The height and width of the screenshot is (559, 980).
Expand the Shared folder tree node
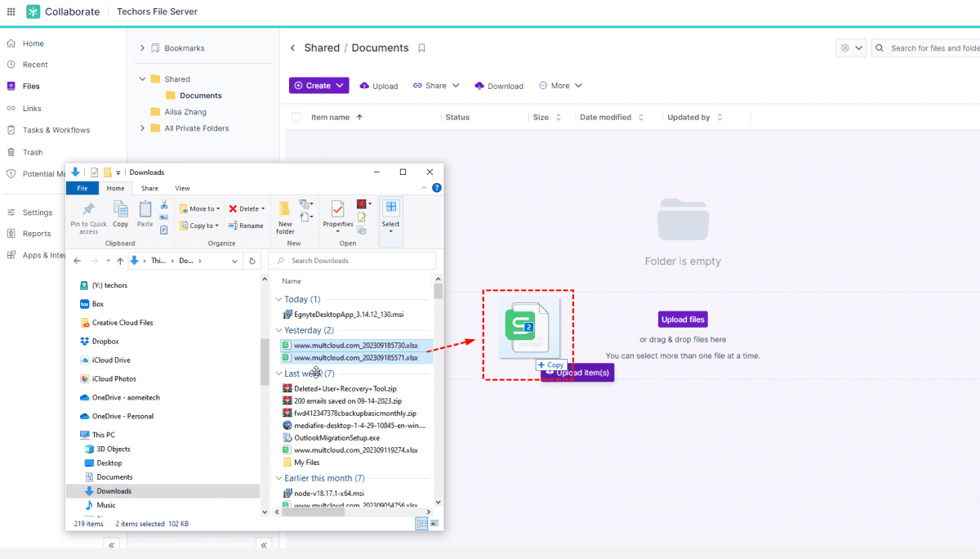[143, 79]
